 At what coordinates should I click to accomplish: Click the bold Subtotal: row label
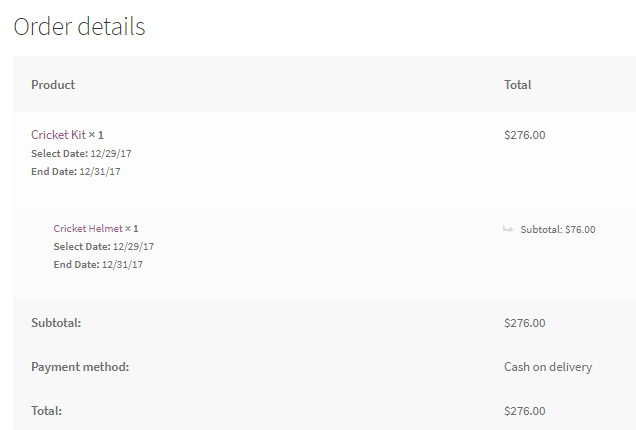56,323
